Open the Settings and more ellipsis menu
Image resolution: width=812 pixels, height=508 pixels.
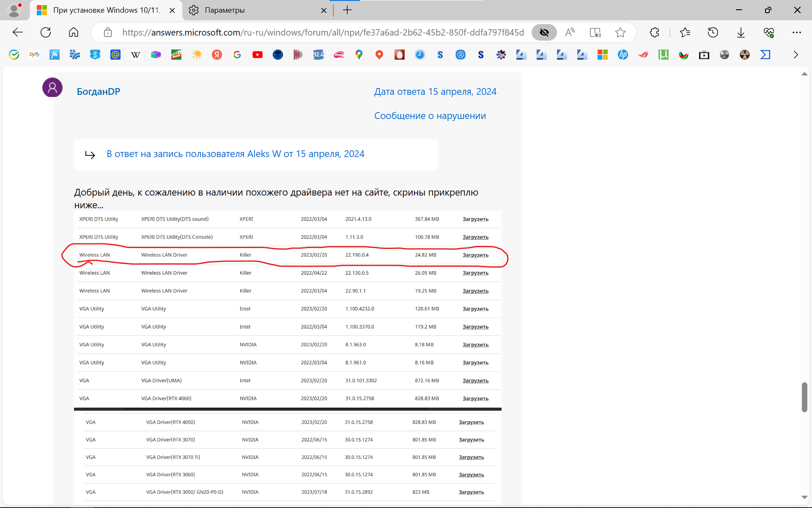tap(797, 33)
